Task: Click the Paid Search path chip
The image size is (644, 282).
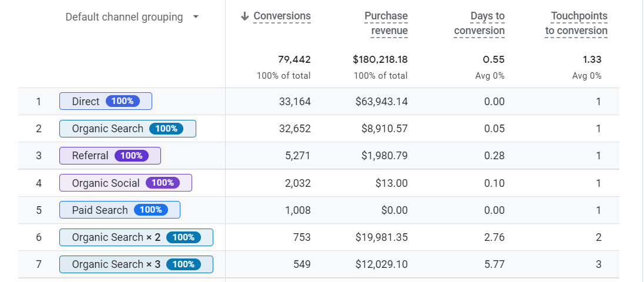Action: click(x=120, y=210)
